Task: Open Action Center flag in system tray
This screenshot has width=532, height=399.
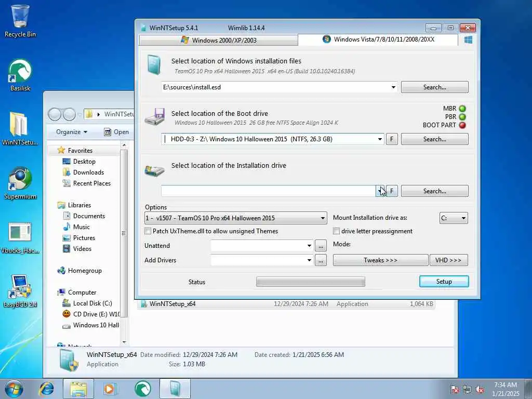Action: (454, 389)
